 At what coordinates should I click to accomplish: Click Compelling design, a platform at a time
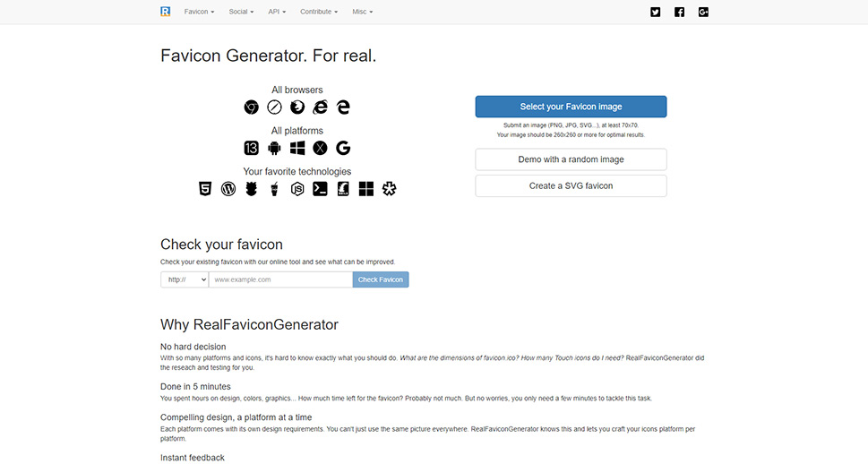tap(236, 417)
